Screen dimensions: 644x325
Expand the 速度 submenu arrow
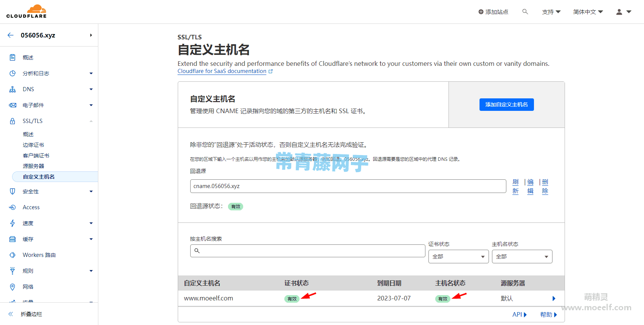click(x=91, y=223)
